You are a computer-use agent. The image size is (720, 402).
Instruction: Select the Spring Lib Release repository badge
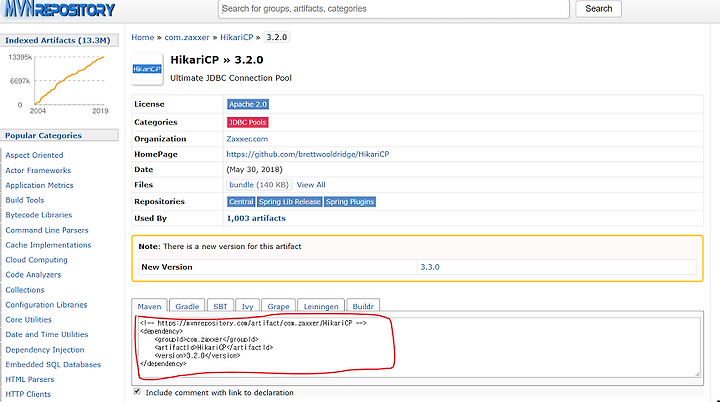point(289,202)
